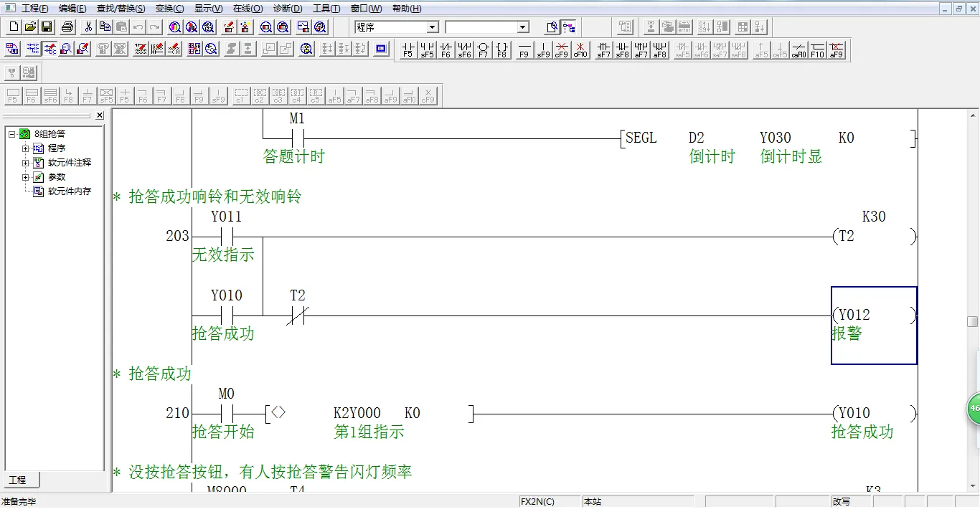Insert parallel falling pulse contact aF8
Screen dimensions: 980x522
coord(659,49)
